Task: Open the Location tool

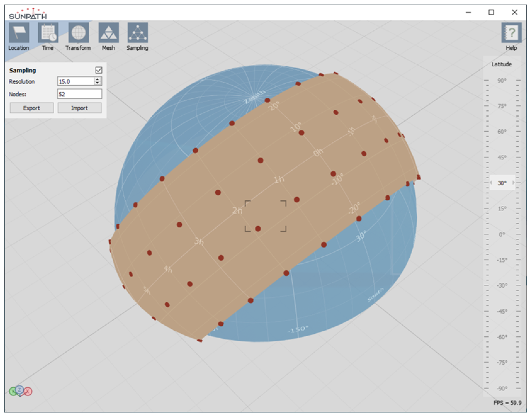Action: 19,33
